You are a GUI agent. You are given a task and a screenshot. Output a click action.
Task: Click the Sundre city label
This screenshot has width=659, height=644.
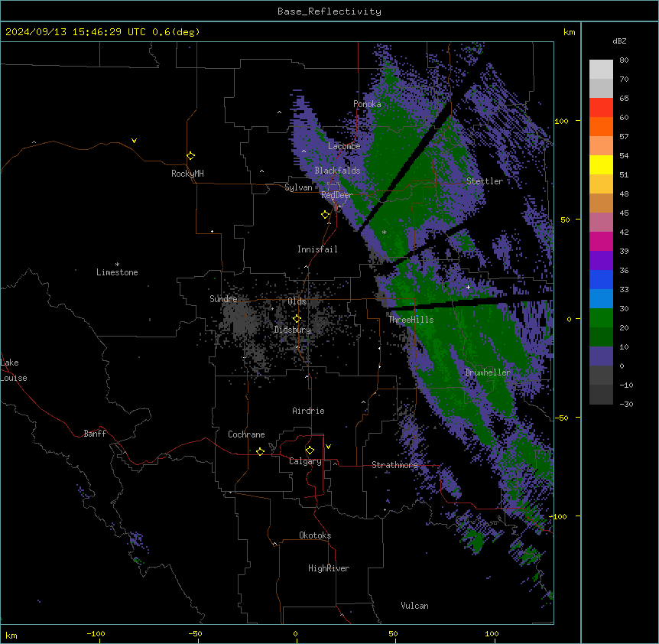tap(223, 299)
